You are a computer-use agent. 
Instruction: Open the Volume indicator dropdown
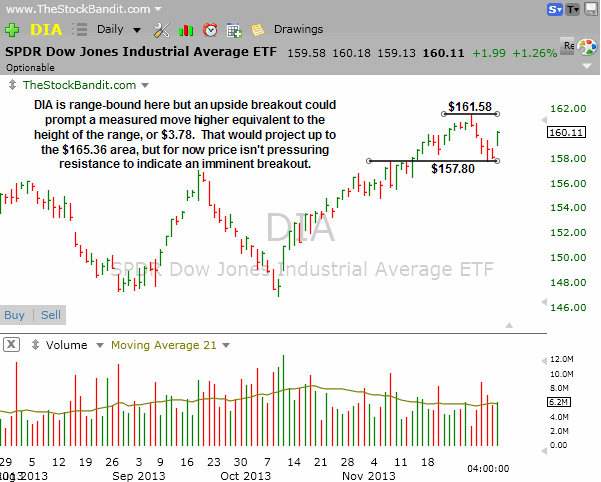coord(100,345)
